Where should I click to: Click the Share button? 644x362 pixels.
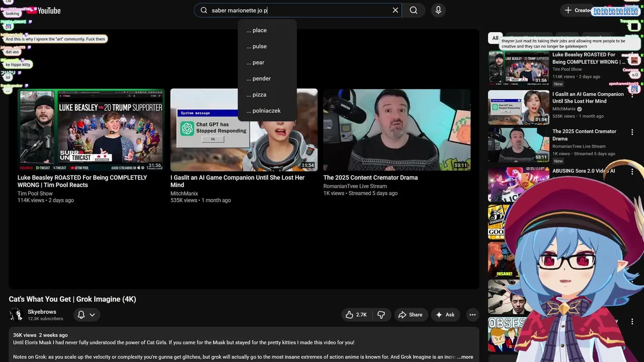411,315
